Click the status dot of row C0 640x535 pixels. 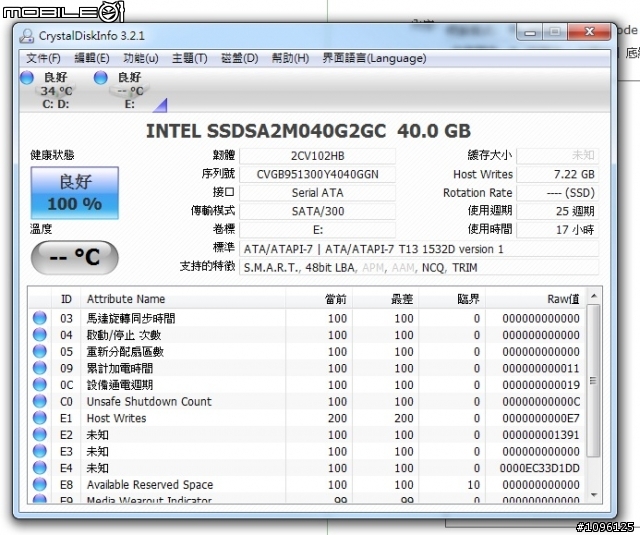[40, 401]
